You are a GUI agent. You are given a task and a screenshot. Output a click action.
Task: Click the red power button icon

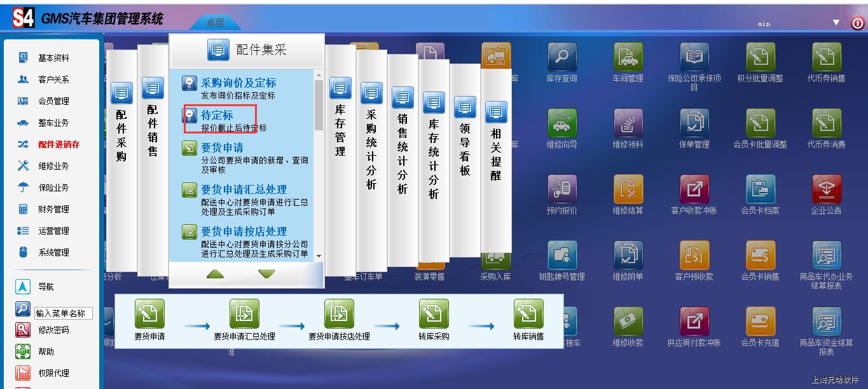click(857, 24)
